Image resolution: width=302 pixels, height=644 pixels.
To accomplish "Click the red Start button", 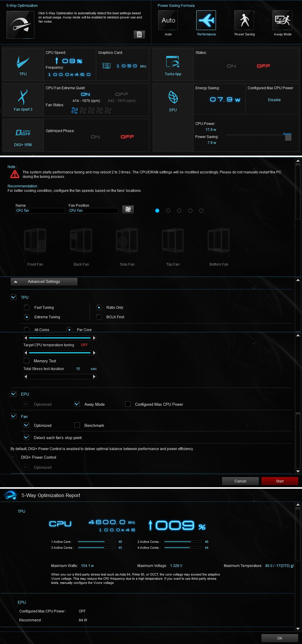I will pos(280,481).
